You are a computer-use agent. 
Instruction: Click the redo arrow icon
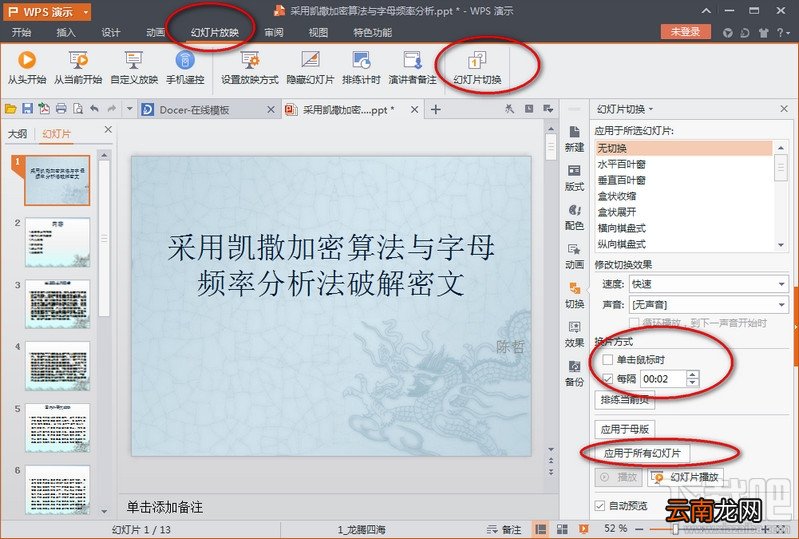tap(112, 109)
